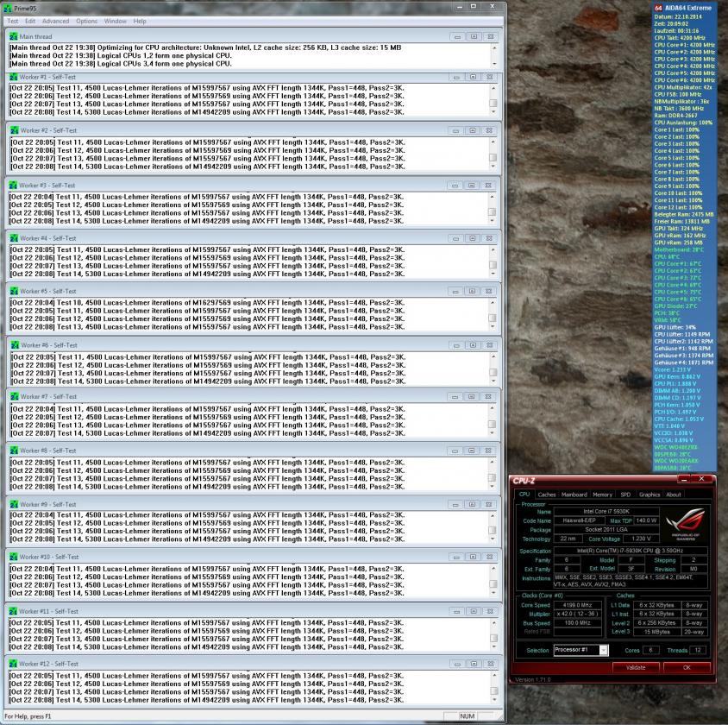Click the Worker #10 window icon
The height and width of the screenshot is (725, 728).
pyautogui.click(x=13, y=557)
